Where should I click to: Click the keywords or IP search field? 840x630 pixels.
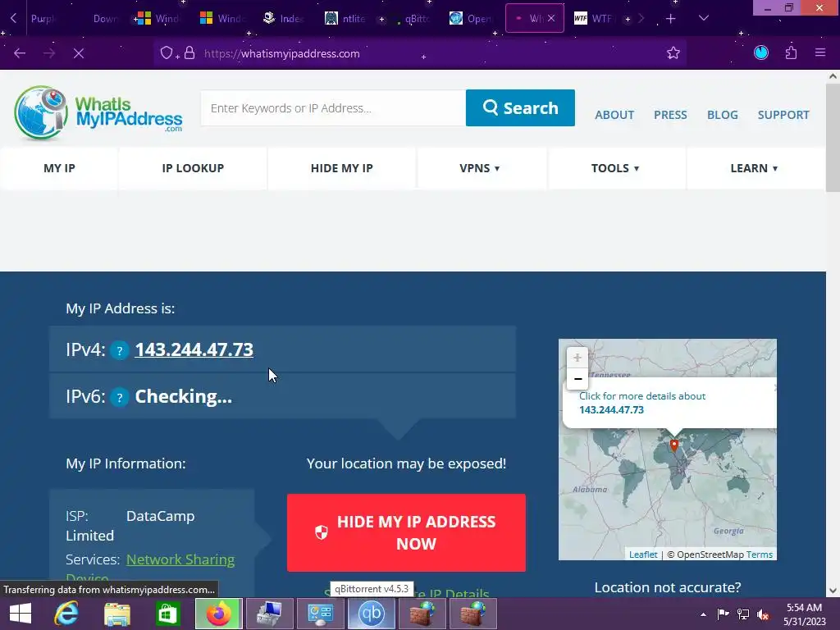click(x=333, y=108)
